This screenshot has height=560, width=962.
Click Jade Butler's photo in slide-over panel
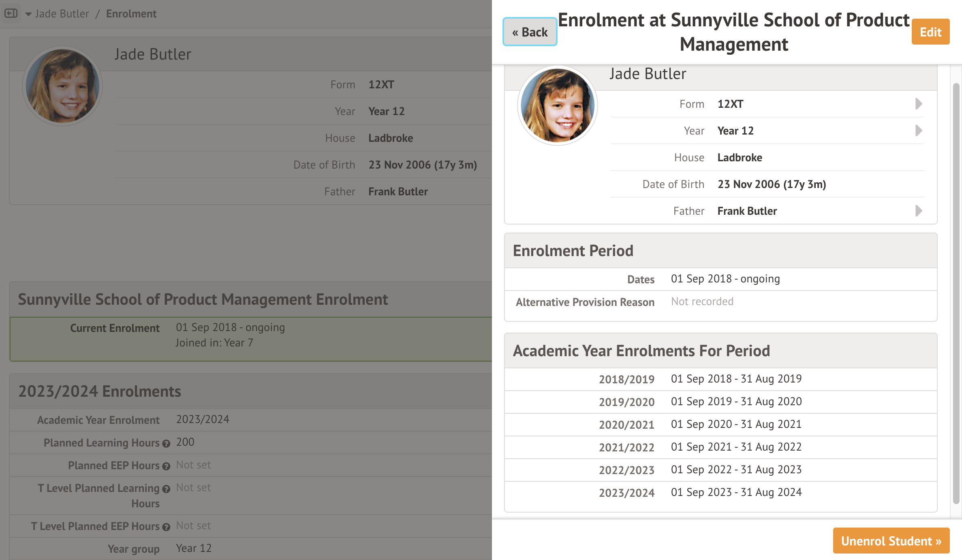click(557, 105)
